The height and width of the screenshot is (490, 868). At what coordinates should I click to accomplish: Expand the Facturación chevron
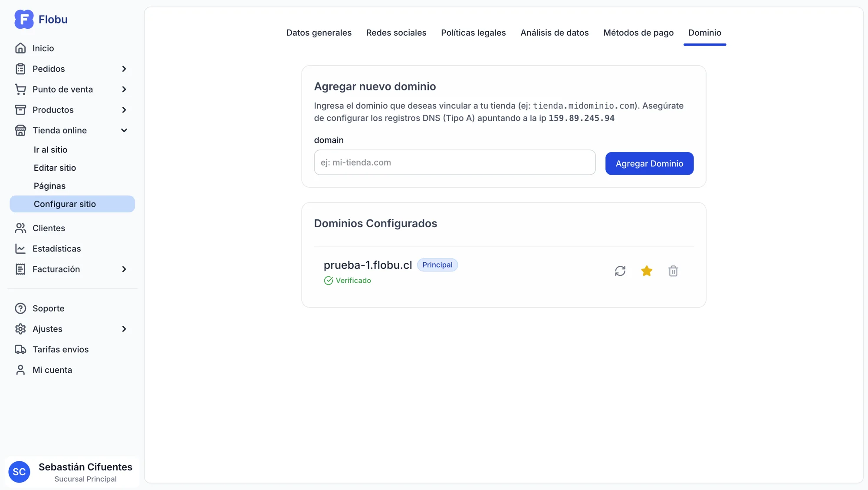pyautogui.click(x=124, y=269)
